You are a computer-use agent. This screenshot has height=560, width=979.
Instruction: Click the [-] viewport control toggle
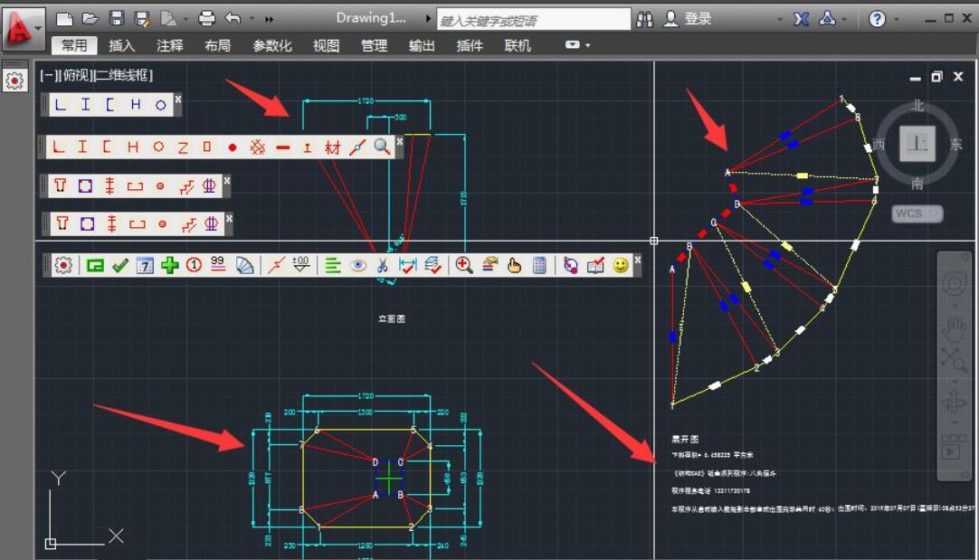(x=46, y=76)
